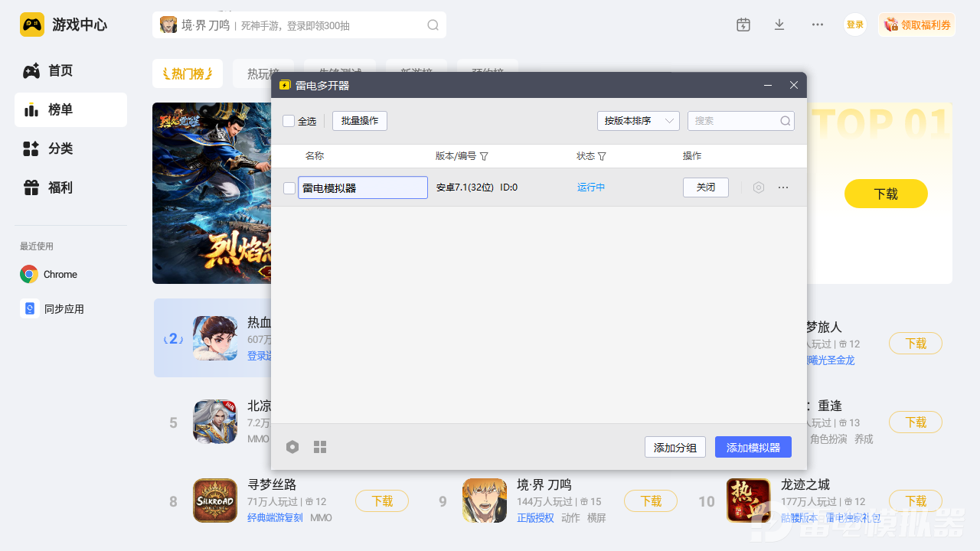Click the 正版授权 tag link
This screenshot has height=551, width=980.
(535, 518)
